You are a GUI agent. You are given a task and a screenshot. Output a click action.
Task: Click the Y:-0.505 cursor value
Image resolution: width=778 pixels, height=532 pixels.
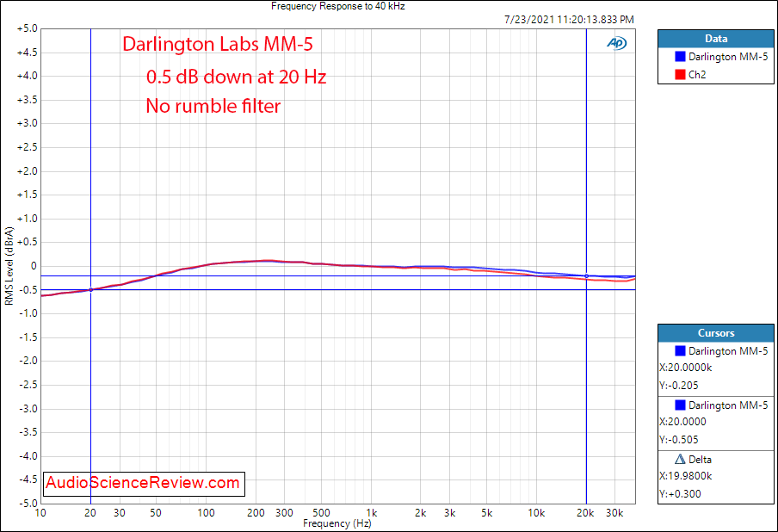coord(679,440)
